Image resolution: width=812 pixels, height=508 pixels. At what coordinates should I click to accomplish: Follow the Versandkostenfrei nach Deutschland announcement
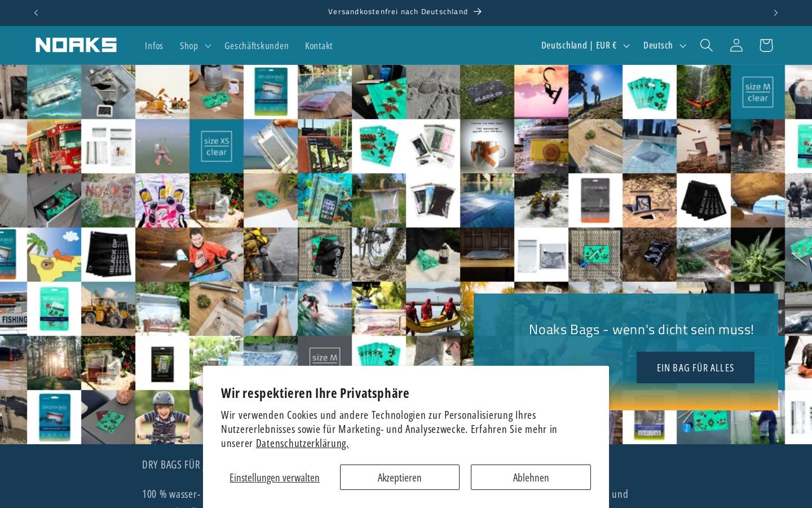pos(405,12)
